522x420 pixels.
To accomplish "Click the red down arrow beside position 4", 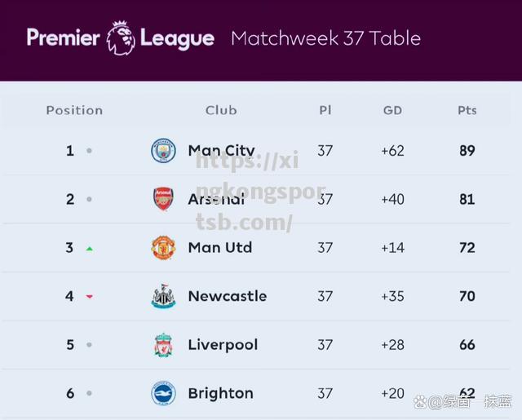I will pyautogui.click(x=89, y=296).
